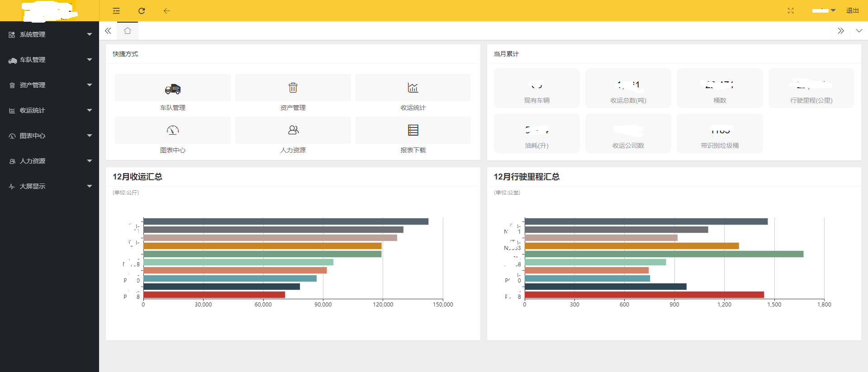Select 行驶里程(公里) stat card

click(811, 88)
